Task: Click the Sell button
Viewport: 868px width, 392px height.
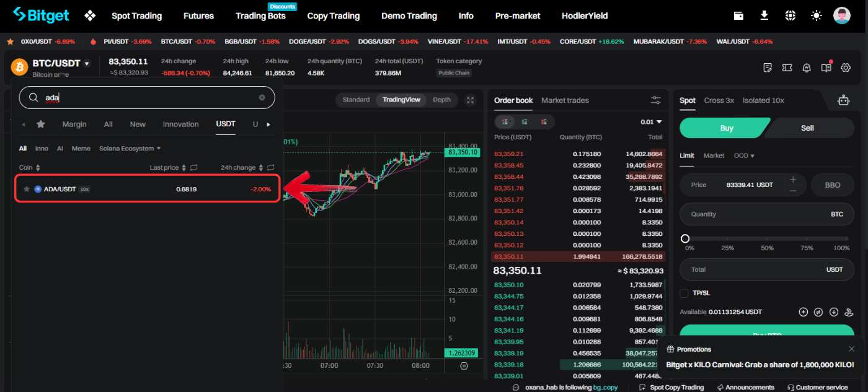Action: click(x=810, y=128)
